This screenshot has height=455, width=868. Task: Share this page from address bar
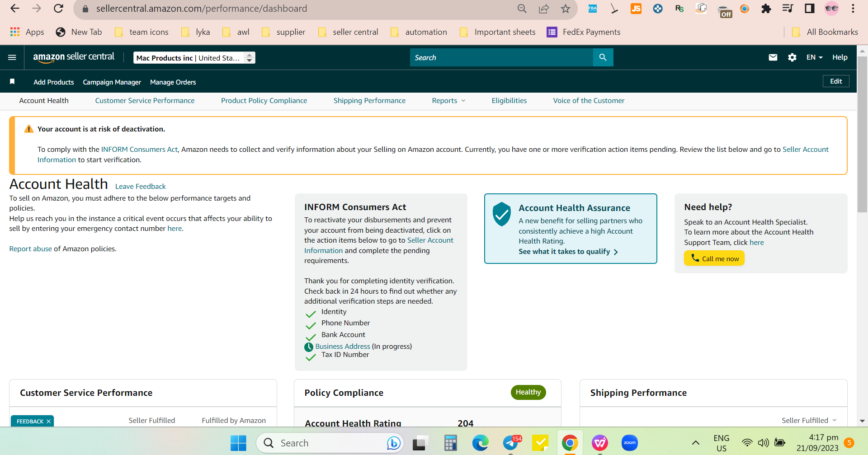pyautogui.click(x=544, y=9)
